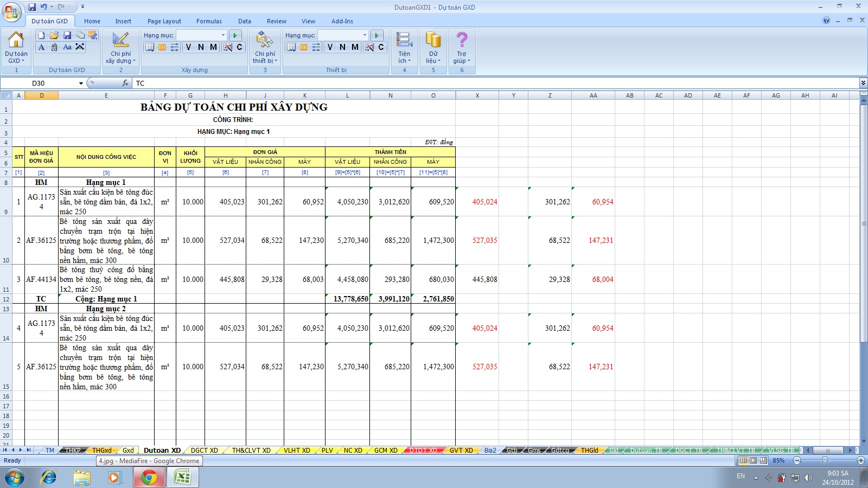
Task: Click the open folder icon in ribbon
Action: (x=54, y=35)
